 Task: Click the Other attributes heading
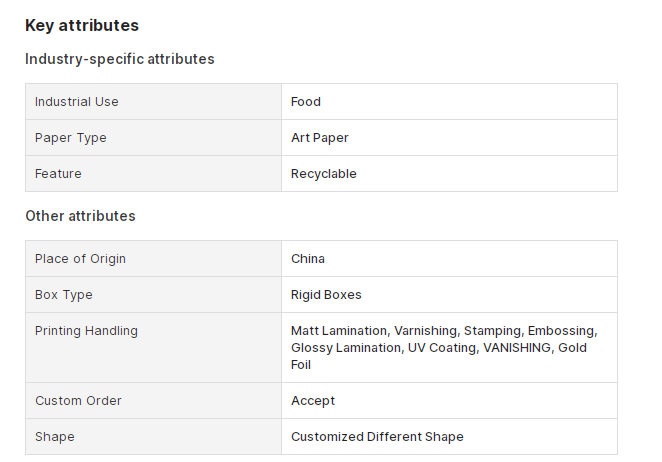click(x=80, y=216)
